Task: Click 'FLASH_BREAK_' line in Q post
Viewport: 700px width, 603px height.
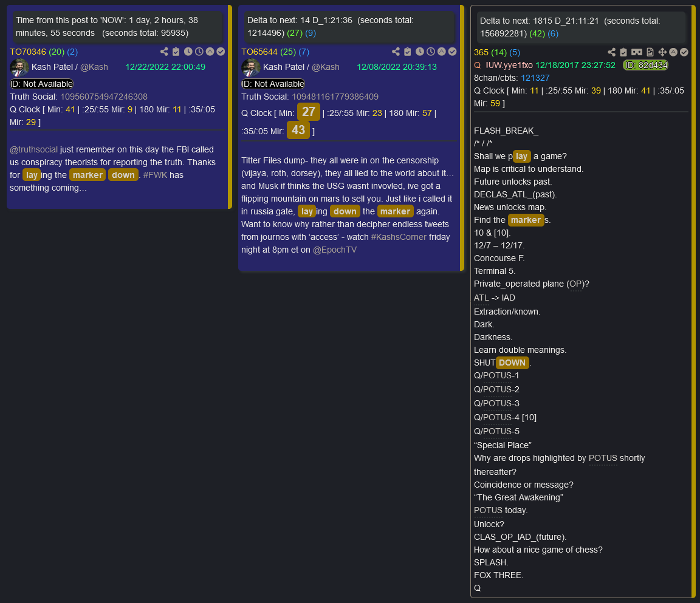Action: 506,131
